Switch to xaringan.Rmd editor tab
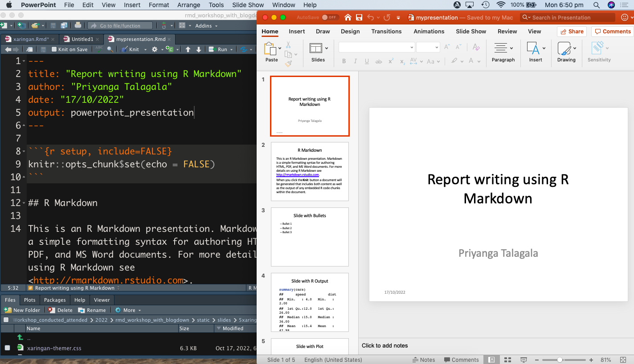Screen dimensions: 634x364 [29, 39]
